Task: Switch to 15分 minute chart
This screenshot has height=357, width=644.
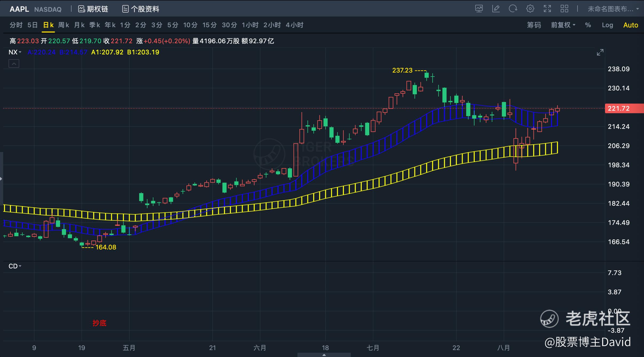Action: click(210, 25)
